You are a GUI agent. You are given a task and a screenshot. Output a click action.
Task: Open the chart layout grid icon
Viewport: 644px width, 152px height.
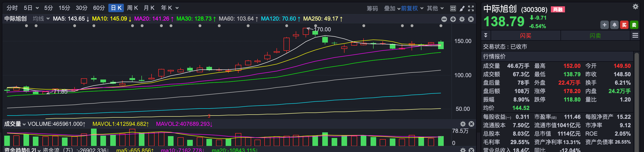(453, 8)
